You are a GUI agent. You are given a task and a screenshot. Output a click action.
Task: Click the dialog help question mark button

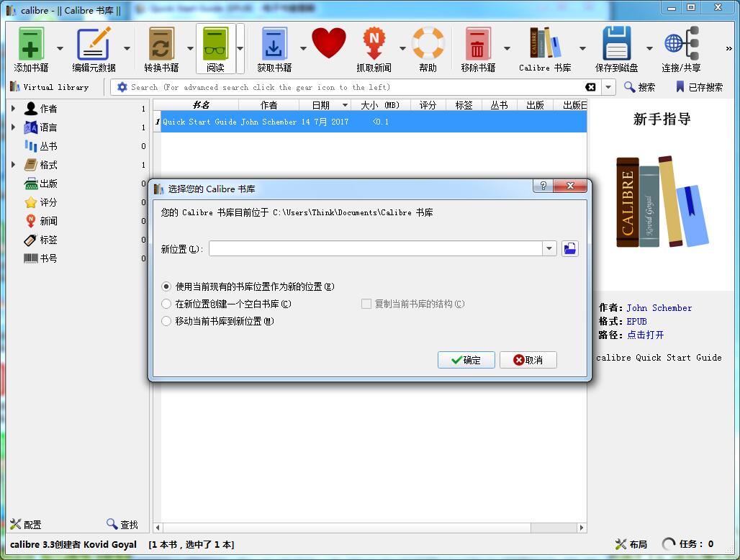[543, 186]
